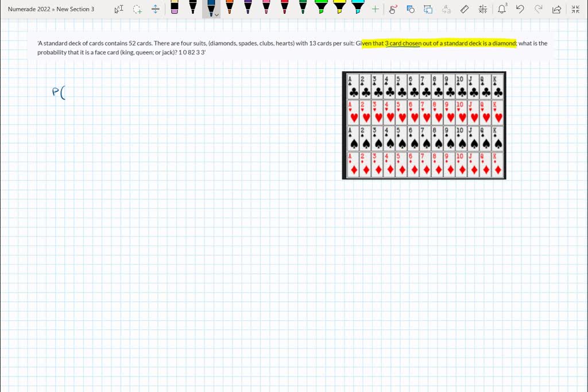The width and height of the screenshot is (588, 392).
Task: Click the Undo arrow
Action: pos(520,9)
